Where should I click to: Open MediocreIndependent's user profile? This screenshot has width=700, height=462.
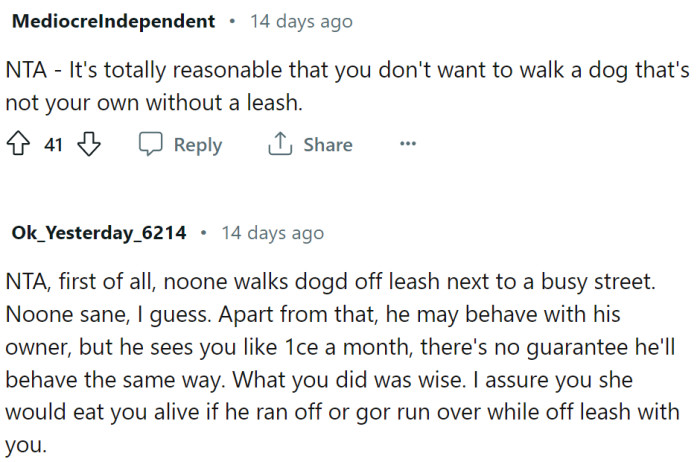tap(112, 21)
